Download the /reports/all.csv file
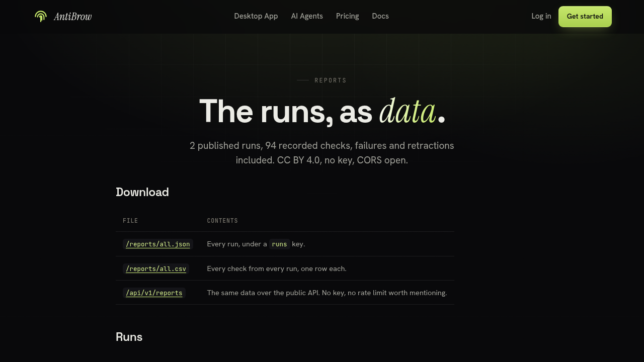The image size is (644, 362). click(156, 268)
